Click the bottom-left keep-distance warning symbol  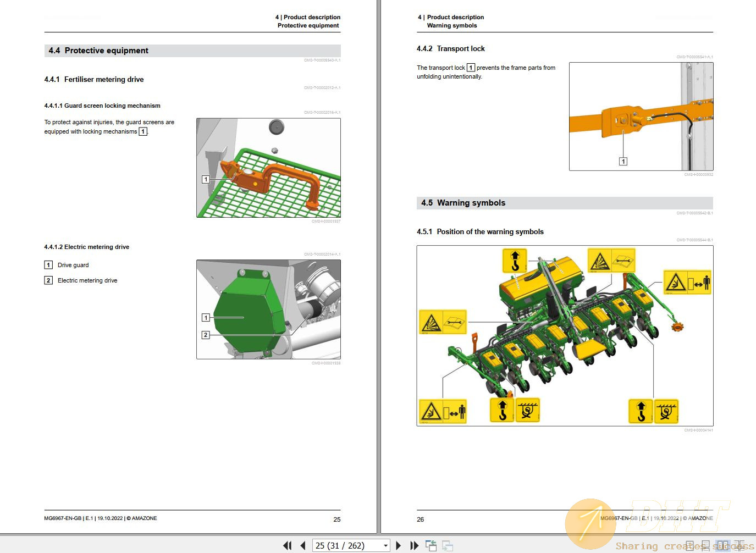pyautogui.click(x=443, y=411)
